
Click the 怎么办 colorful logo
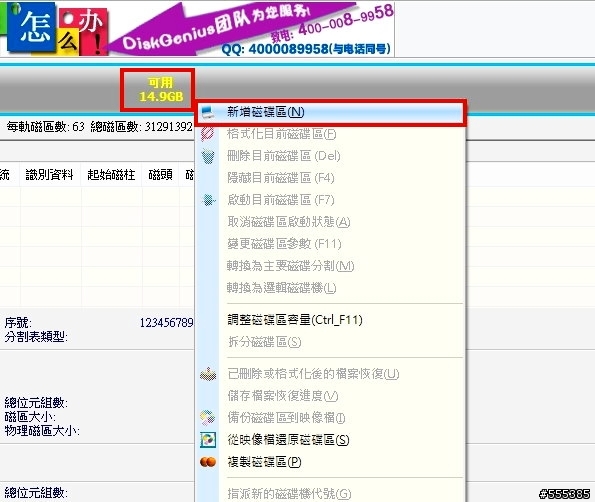[x=55, y=29]
